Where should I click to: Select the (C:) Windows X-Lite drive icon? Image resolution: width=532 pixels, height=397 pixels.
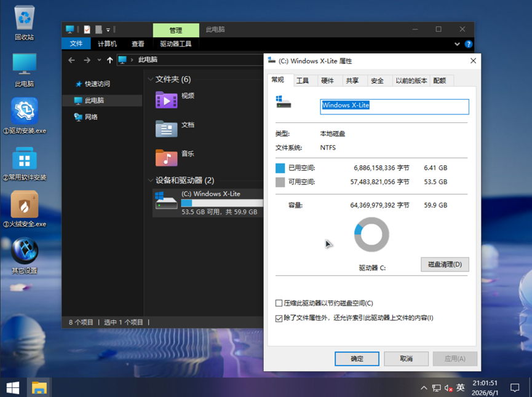[166, 202]
